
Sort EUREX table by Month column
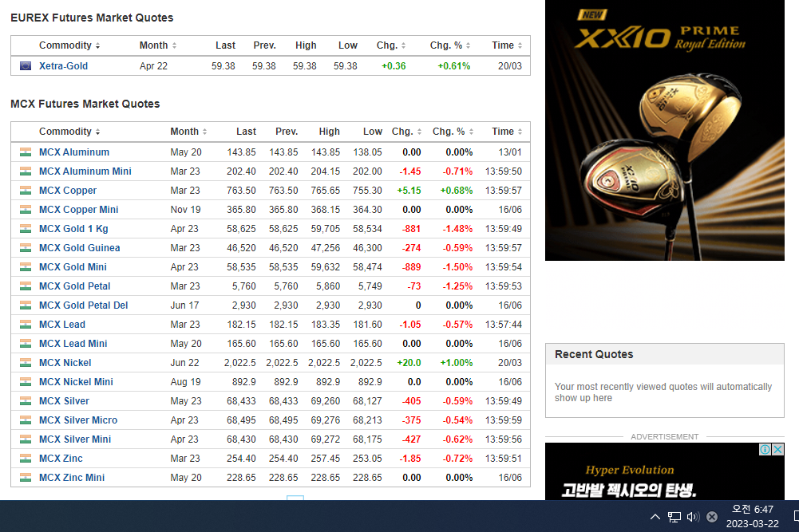coord(158,45)
